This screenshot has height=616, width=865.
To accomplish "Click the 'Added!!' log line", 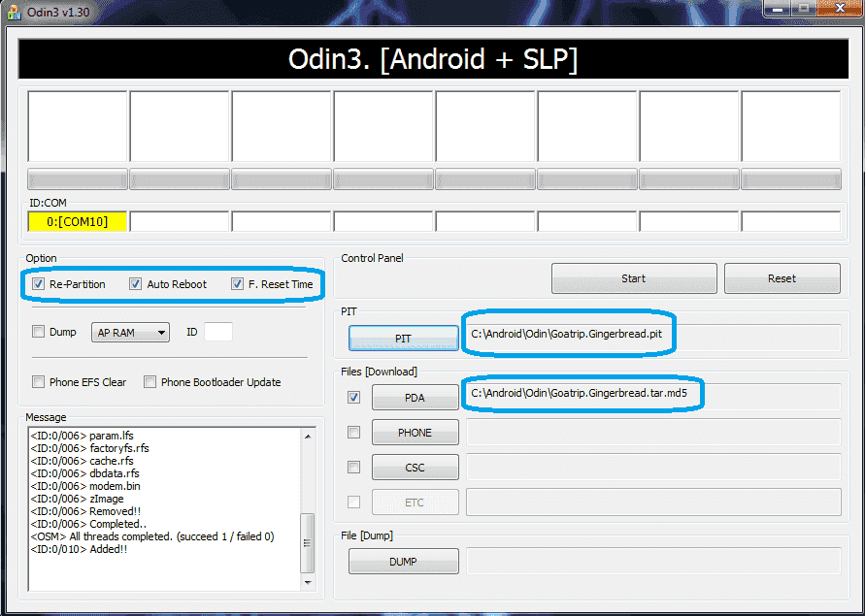I will [x=79, y=549].
